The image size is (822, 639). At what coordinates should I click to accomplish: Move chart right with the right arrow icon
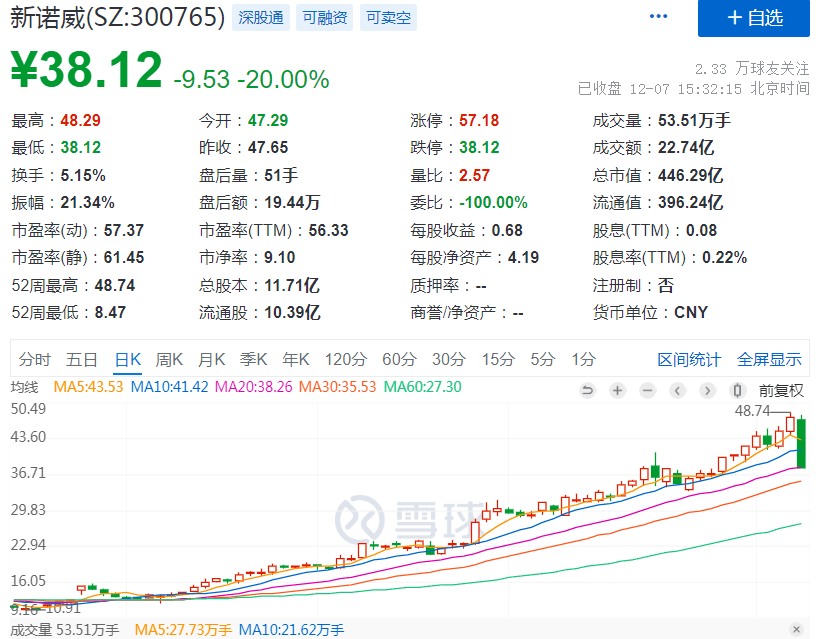tap(707, 391)
